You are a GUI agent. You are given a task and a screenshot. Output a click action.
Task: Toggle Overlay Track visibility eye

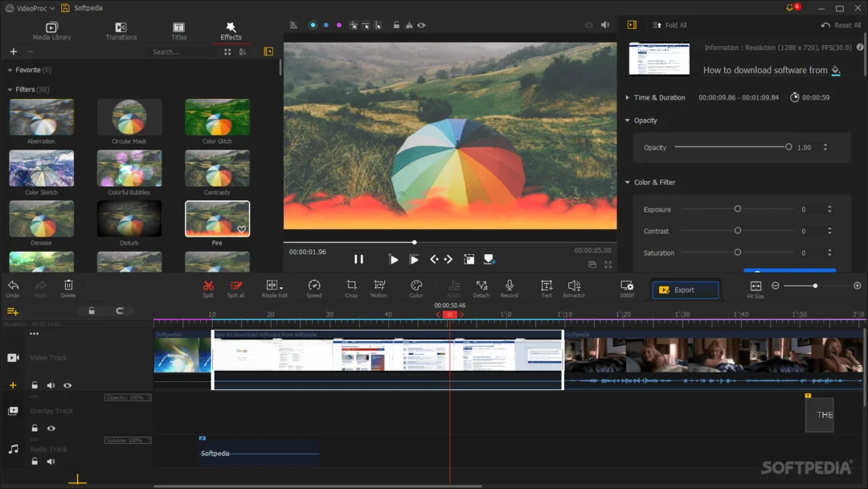(x=51, y=428)
